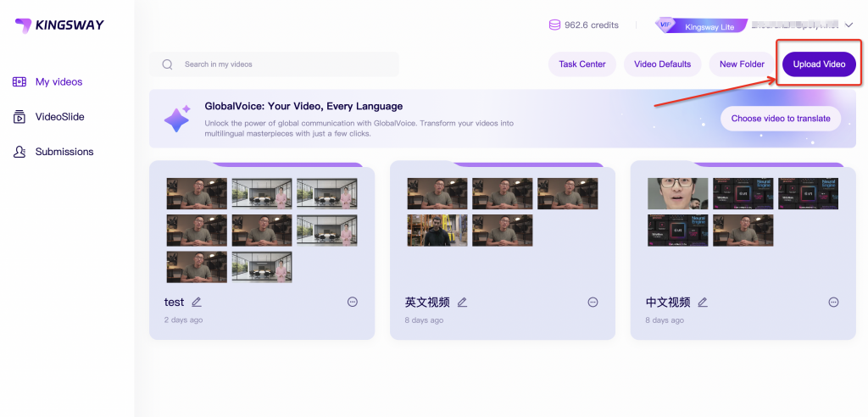
Task: Rename the test folder with pencil icon
Action: 197,303
